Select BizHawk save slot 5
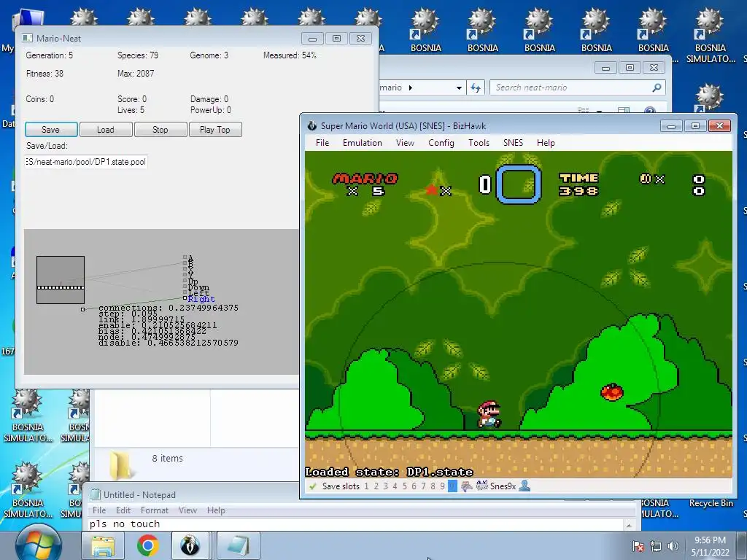The height and width of the screenshot is (560, 747). pos(404,486)
